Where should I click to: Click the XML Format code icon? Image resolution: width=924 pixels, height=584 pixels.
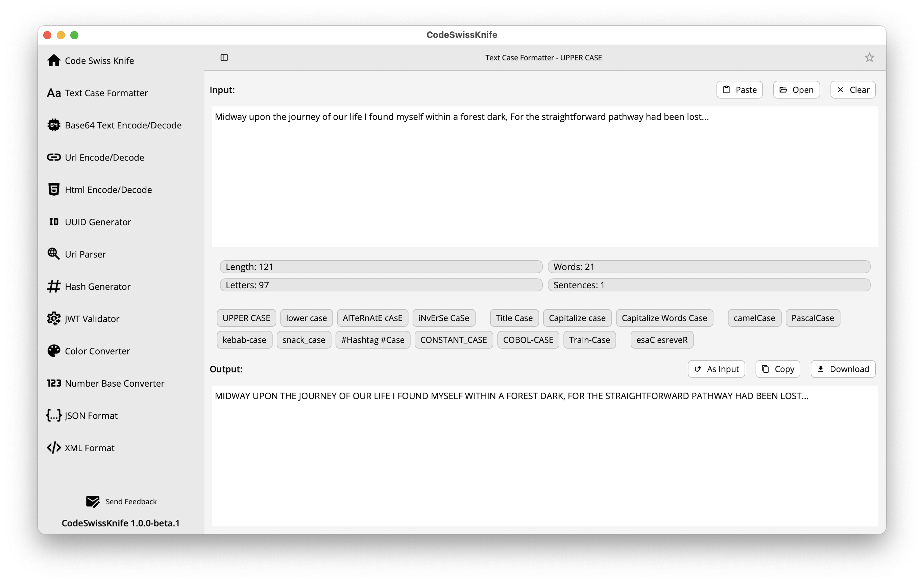[x=54, y=447]
